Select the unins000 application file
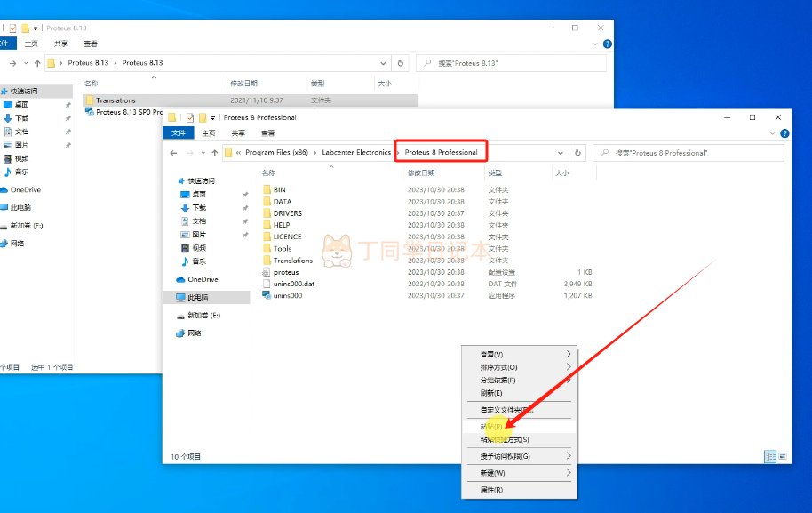 coord(287,295)
